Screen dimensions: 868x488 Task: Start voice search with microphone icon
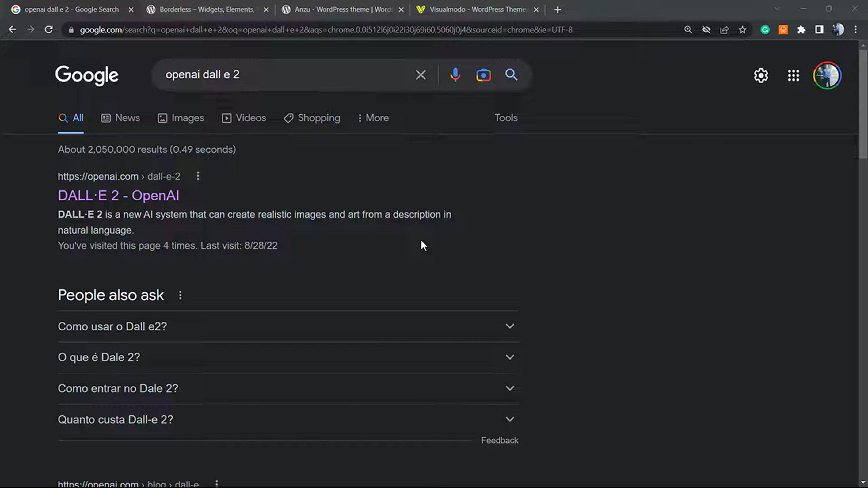coord(455,75)
